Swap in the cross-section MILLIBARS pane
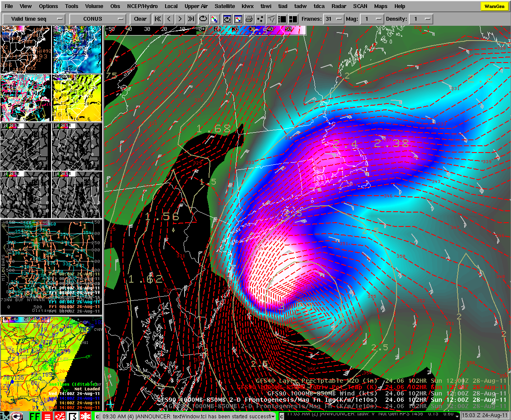511x420 pixels. tap(51, 267)
